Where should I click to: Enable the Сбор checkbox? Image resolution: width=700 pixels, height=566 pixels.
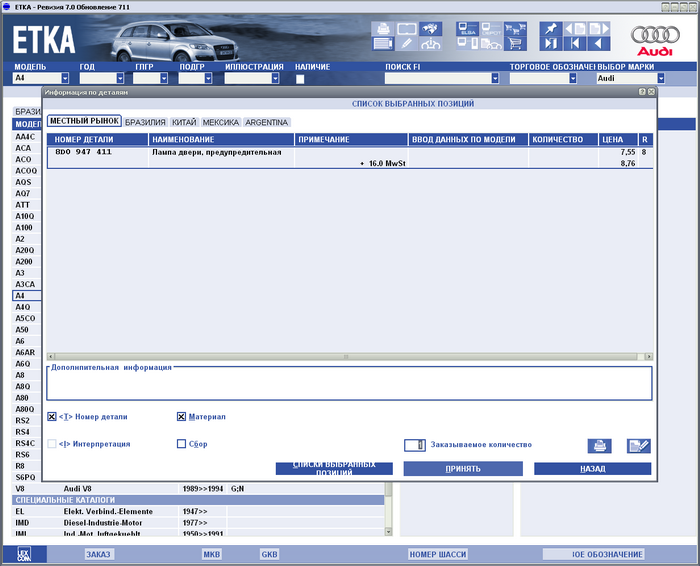(181, 444)
